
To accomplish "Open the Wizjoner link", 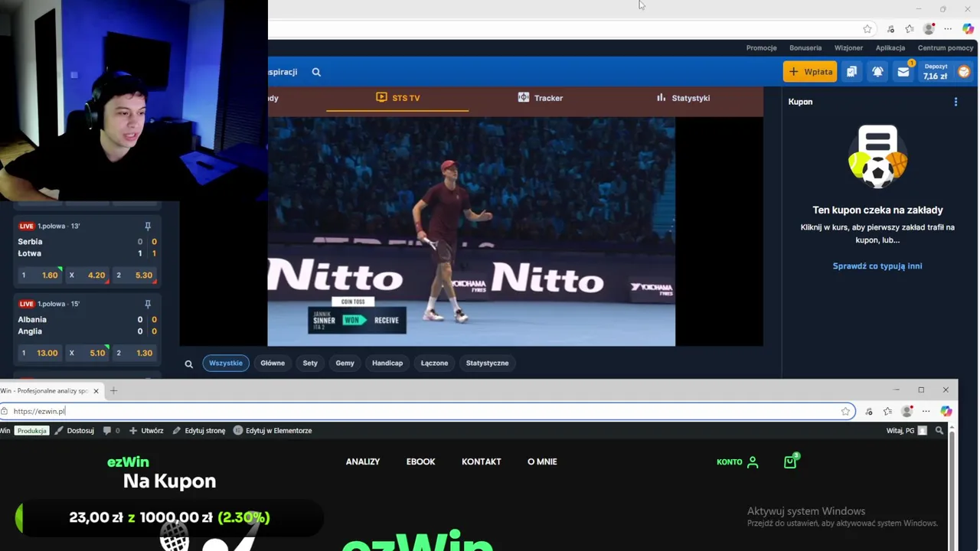I will click(x=848, y=47).
